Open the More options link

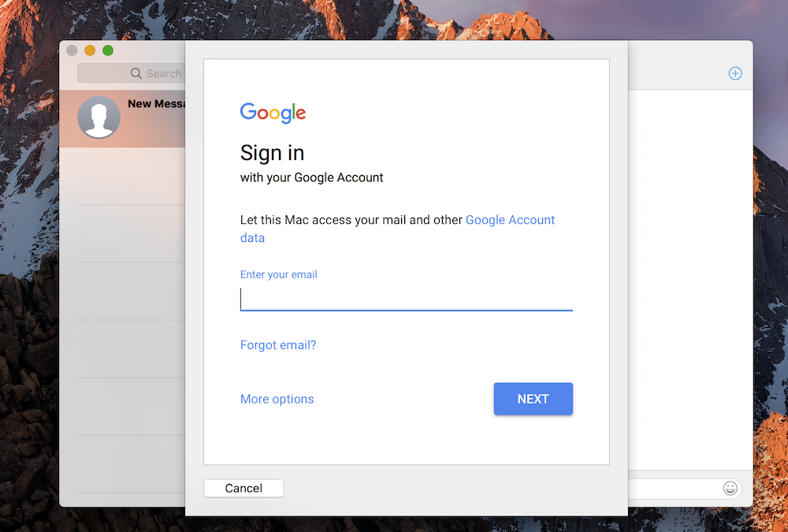point(277,399)
